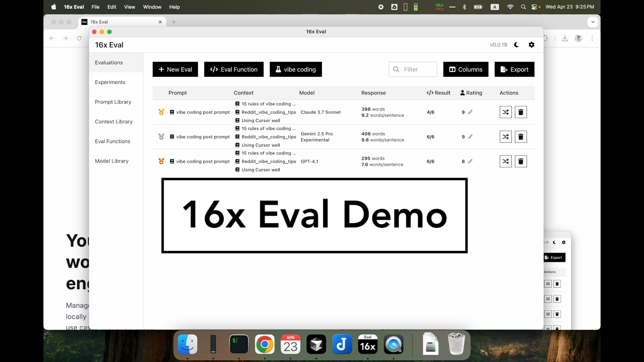Go to Evaluations in sidebar
The width and height of the screenshot is (644, 362).
116,63
